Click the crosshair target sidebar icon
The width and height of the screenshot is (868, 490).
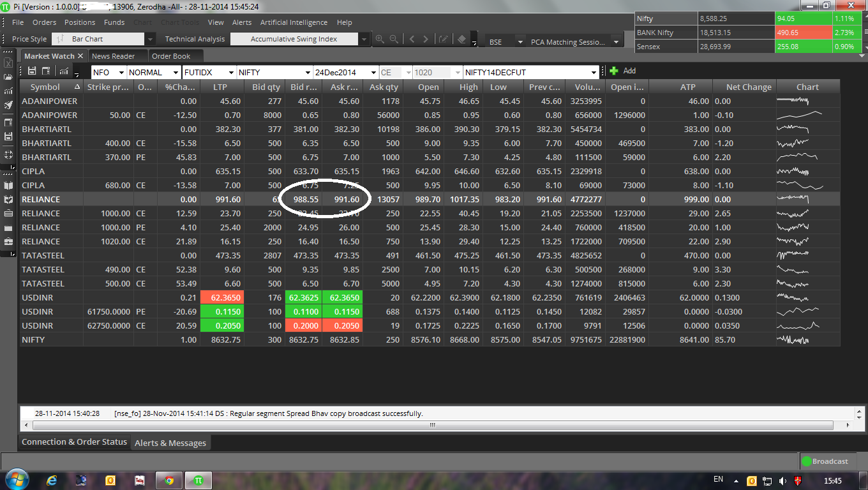coord(8,154)
